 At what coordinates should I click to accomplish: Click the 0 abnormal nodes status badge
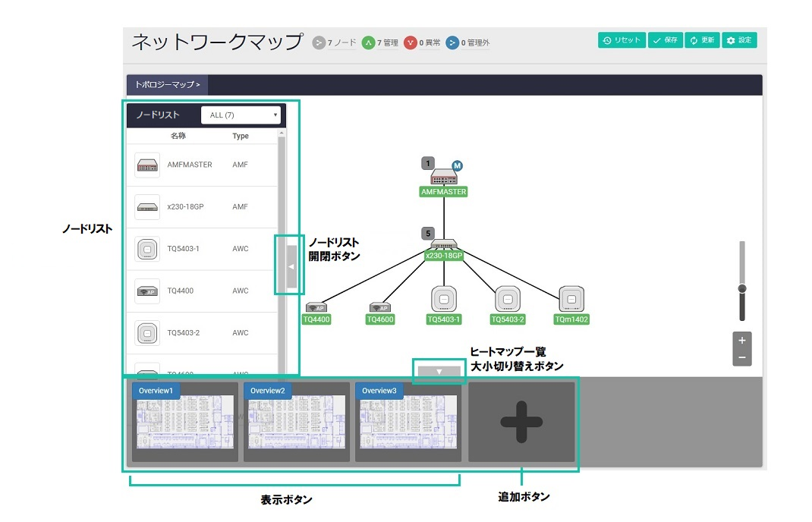[421, 43]
